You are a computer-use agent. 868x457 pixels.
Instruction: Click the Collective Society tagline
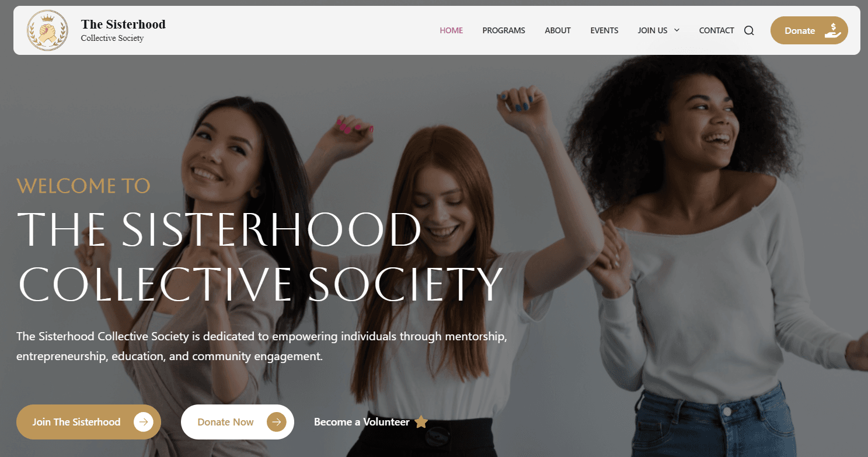pos(112,39)
